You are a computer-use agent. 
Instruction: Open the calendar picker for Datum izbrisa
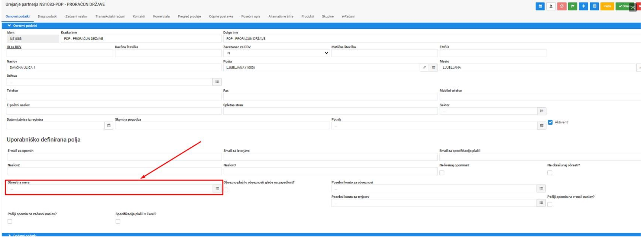click(x=109, y=125)
